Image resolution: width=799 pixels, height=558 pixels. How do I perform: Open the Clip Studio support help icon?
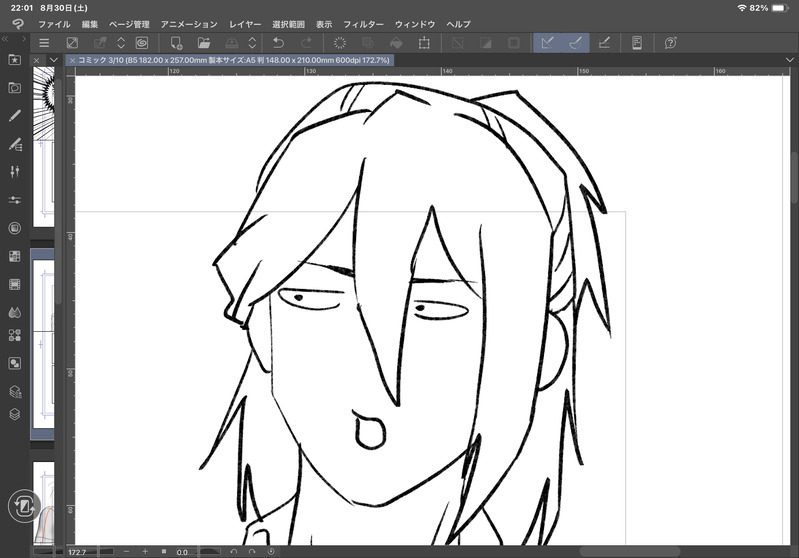pos(671,43)
